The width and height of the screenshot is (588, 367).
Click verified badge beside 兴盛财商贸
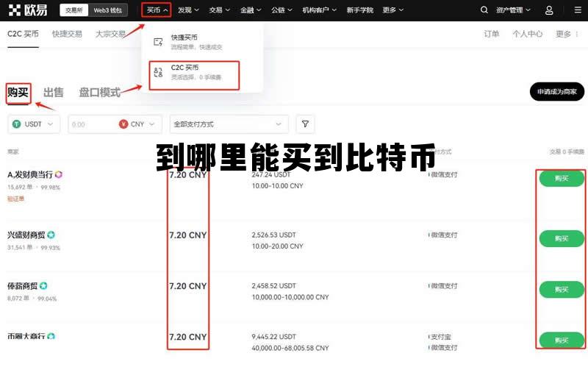pyautogui.click(x=51, y=235)
